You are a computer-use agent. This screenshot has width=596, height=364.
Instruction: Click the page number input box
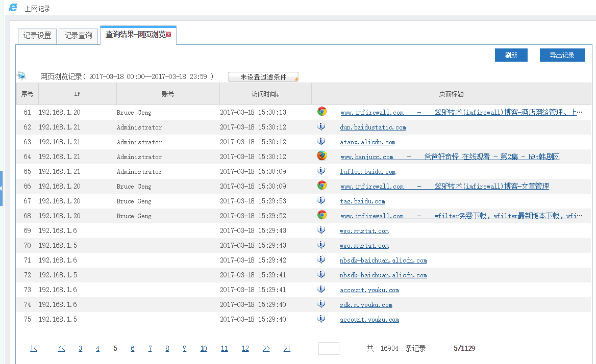click(329, 349)
